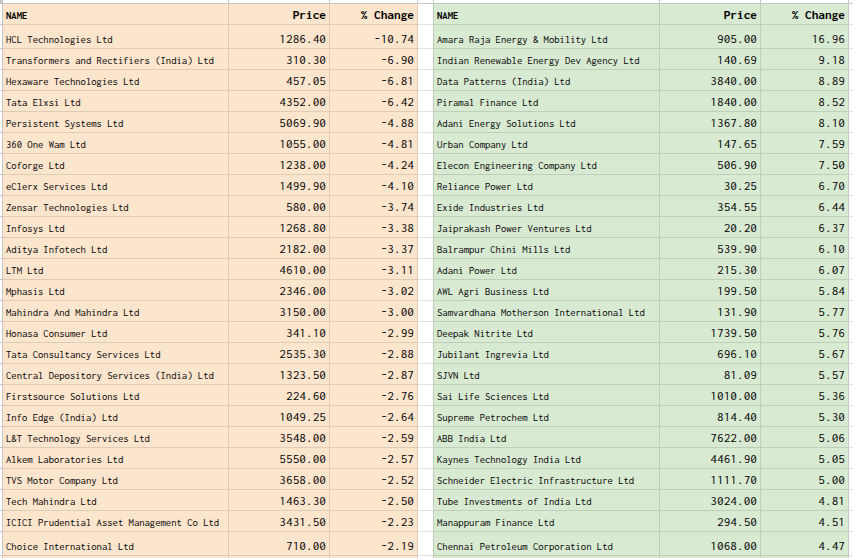Click Sai Life Sciences Ltd
This screenshot has height=558, width=853.
(x=546, y=396)
